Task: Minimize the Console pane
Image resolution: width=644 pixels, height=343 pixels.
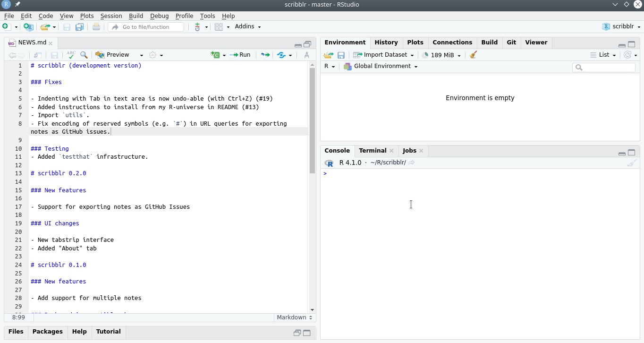Action: [x=622, y=153]
